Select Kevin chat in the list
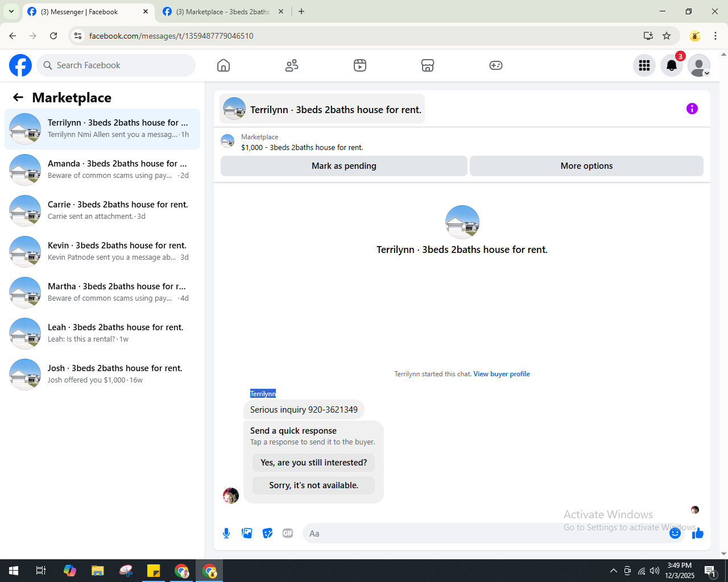This screenshot has width=728, height=582. 102,252
